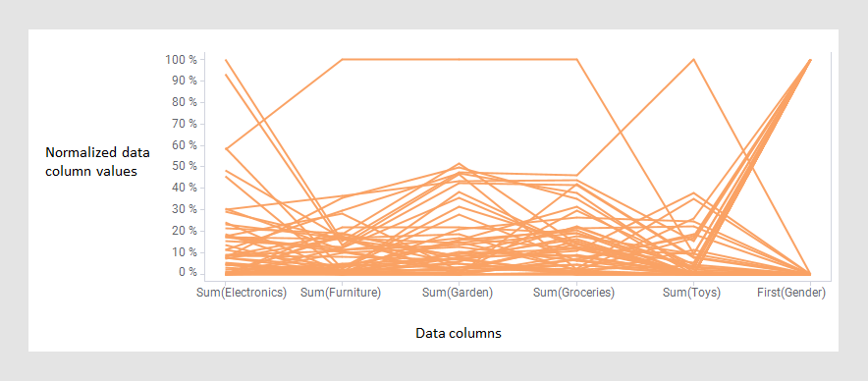Click the 80 % scale label

pos(184,102)
